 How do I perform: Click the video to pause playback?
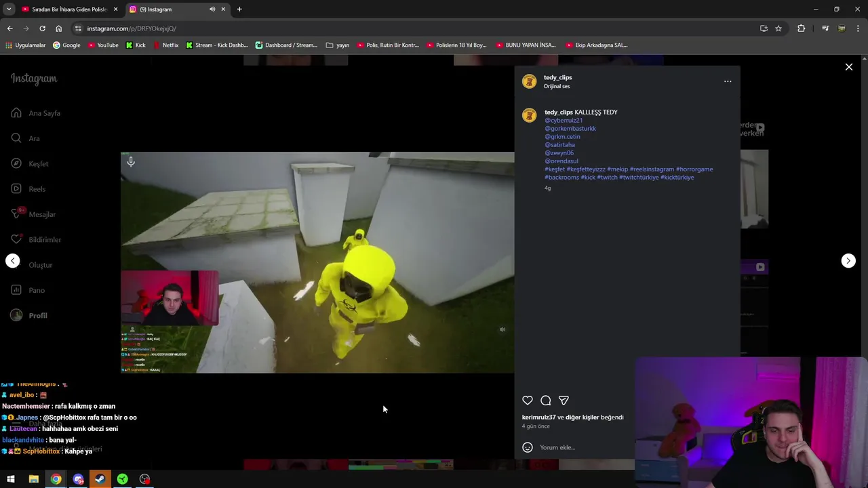[x=317, y=262]
